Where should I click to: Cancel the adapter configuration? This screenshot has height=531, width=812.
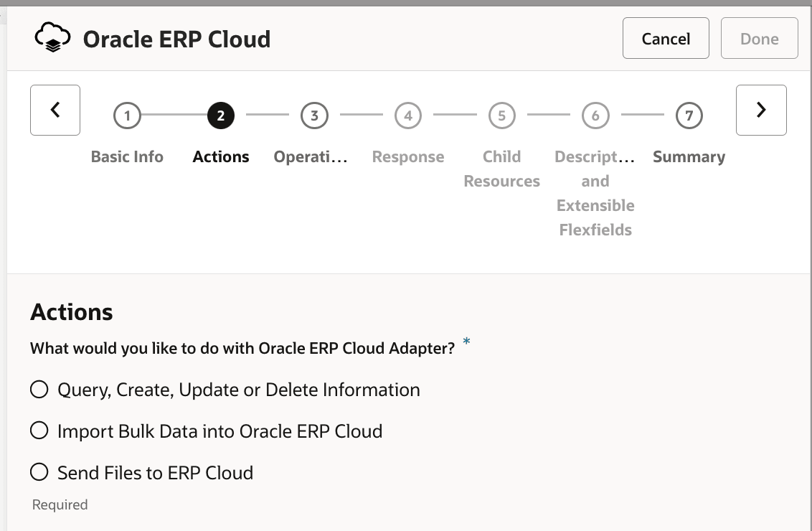click(666, 38)
